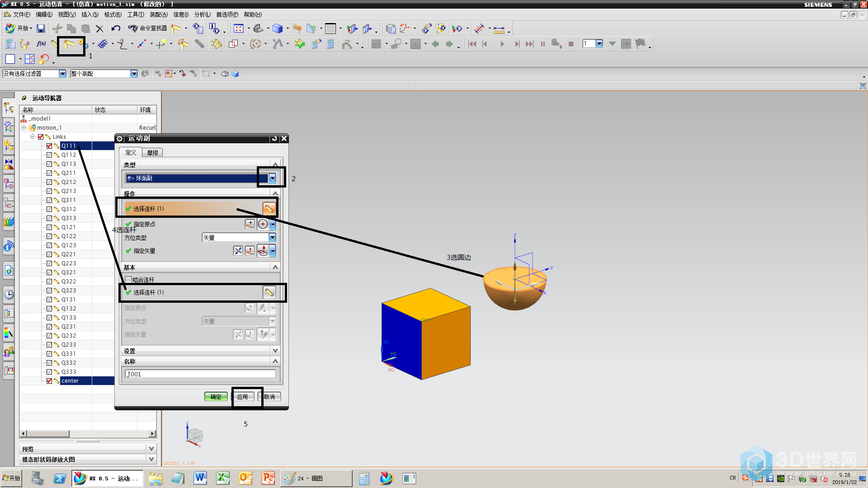Toggle the Q112 link checkbox
868x488 pixels.
(x=49, y=155)
